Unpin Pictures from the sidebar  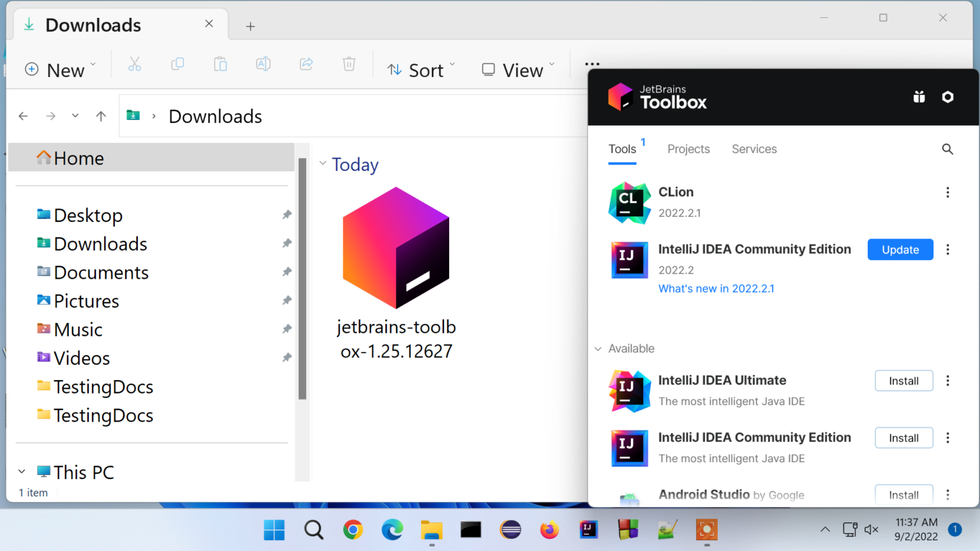tap(287, 300)
